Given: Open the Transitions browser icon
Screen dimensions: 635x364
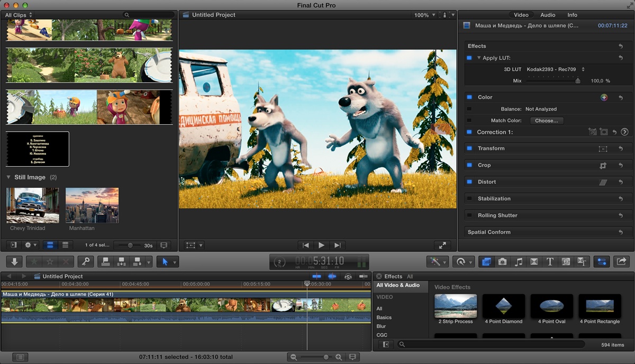Looking at the screenshot, I should 534,261.
